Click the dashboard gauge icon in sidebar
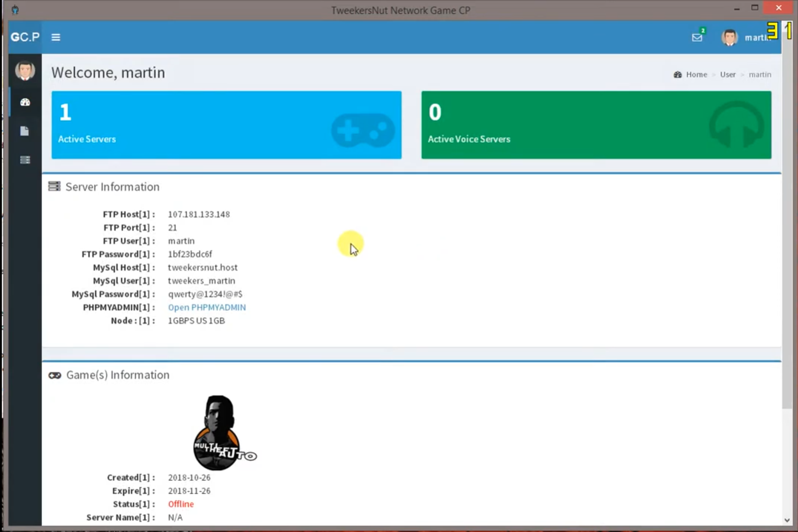 tap(25, 102)
